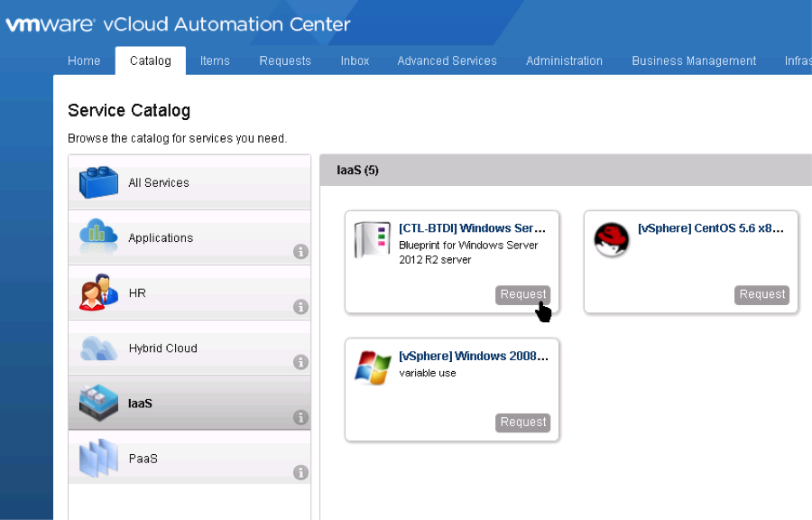Open the [CTL-BTDI] Windows Server title link

[472, 227]
